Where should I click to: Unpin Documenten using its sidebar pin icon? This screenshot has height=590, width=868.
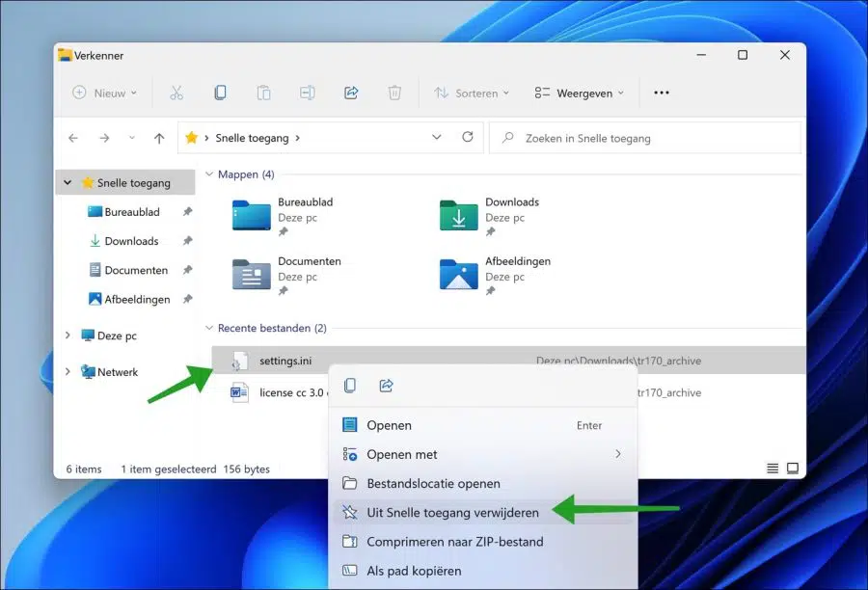click(x=188, y=270)
